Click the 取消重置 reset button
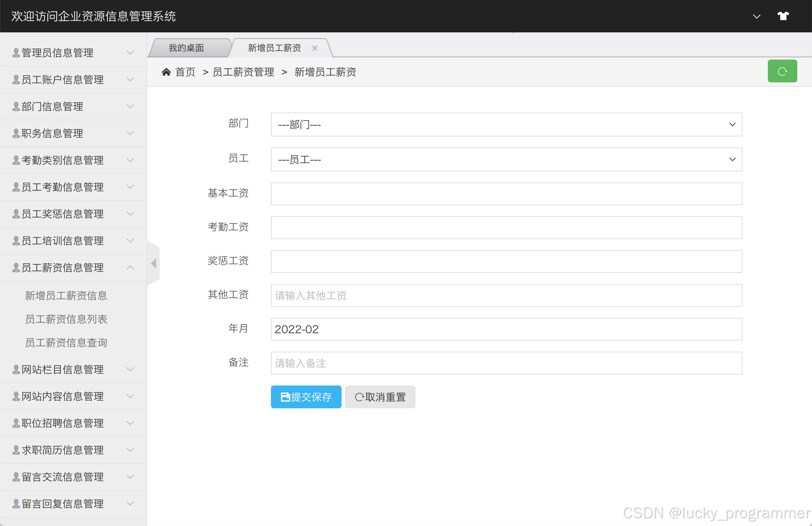 380,397
